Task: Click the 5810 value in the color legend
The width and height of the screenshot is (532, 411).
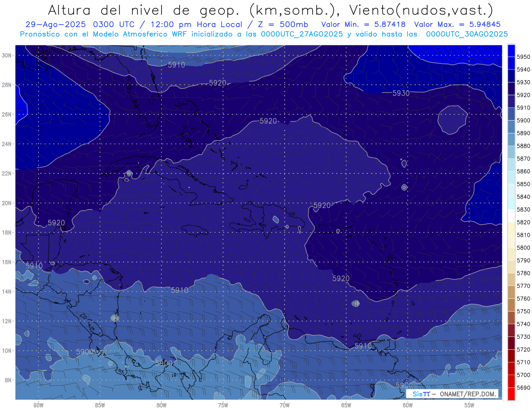Action: (x=524, y=235)
